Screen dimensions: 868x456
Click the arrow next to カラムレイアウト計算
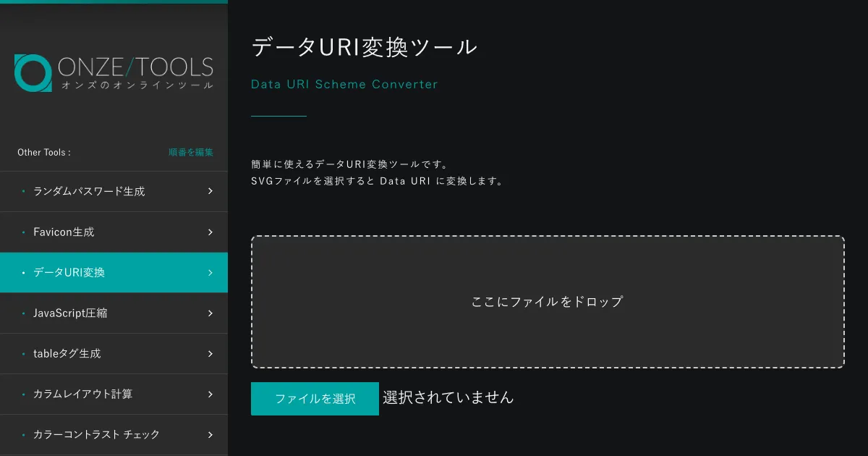[210, 394]
